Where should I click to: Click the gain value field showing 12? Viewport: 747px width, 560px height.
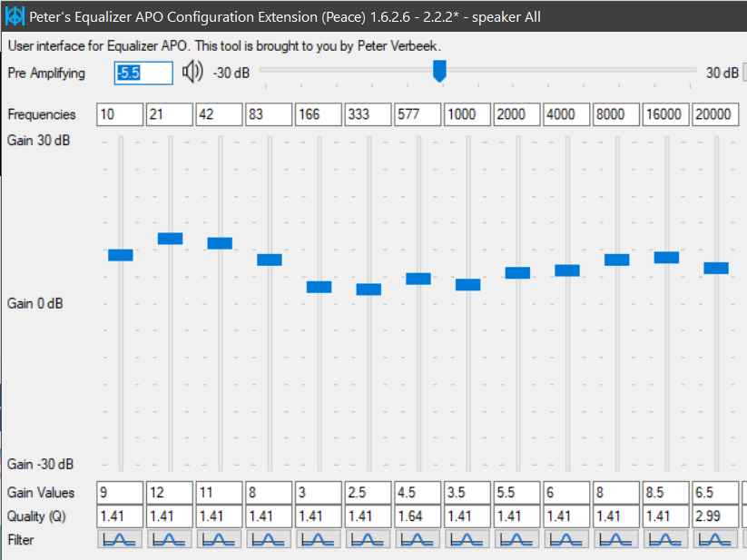tap(169, 492)
